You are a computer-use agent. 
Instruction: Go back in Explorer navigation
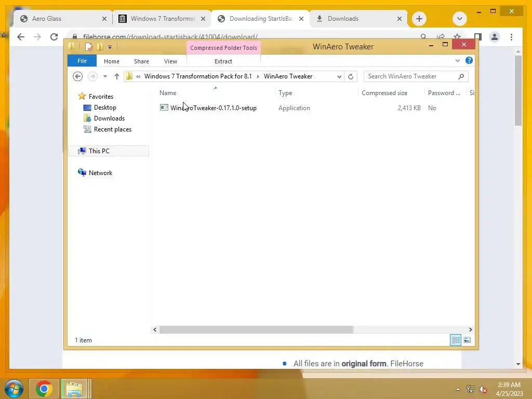pos(78,76)
